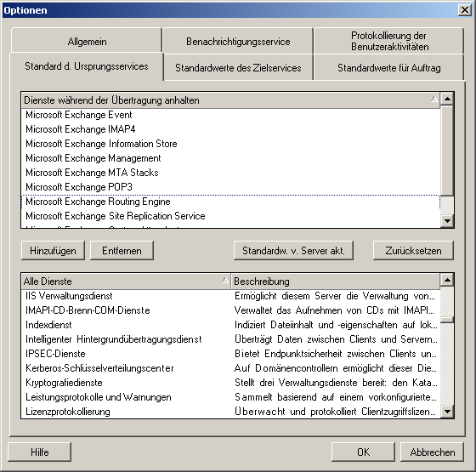The image size is (476, 472).
Task: Open Protokollierung der Benutzeraktivitäten tab
Action: [389, 41]
